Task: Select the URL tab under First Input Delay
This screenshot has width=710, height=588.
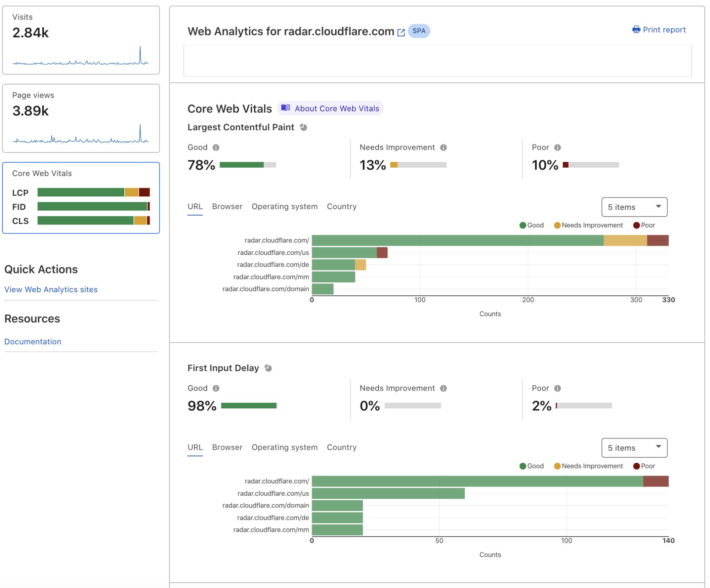Action: click(195, 447)
